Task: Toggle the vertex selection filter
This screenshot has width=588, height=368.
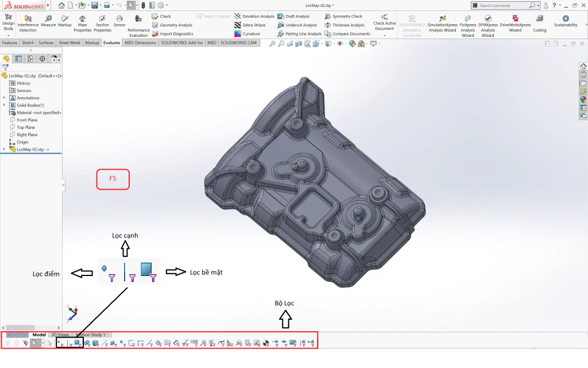Action: click(60, 343)
